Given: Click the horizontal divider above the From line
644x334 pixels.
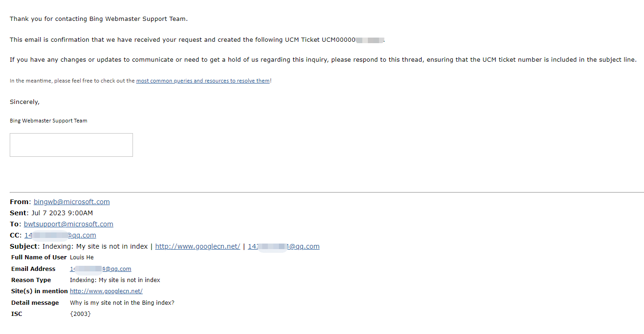Looking at the screenshot, I should pyautogui.click(x=327, y=192).
